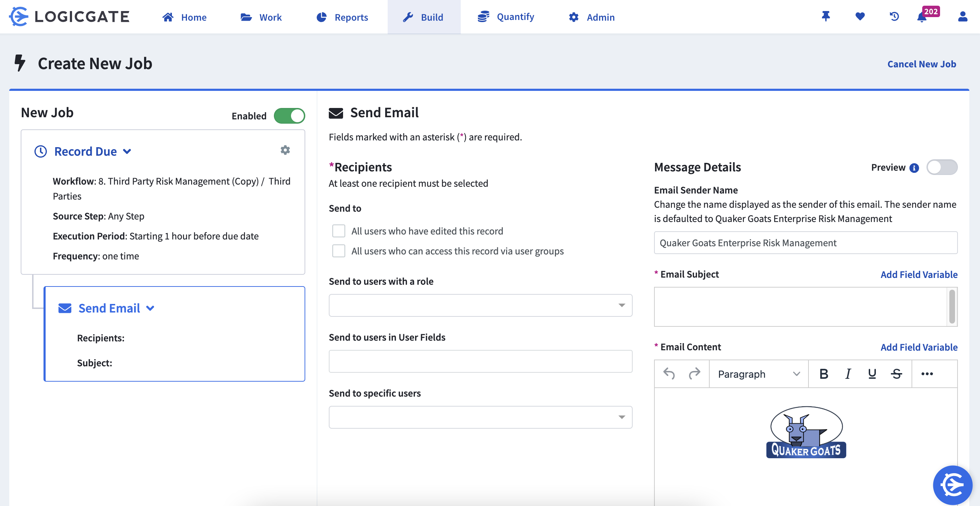This screenshot has width=980, height=506.
Task: Click scrollbar in Email Subject field
Action: click(952, 306)
